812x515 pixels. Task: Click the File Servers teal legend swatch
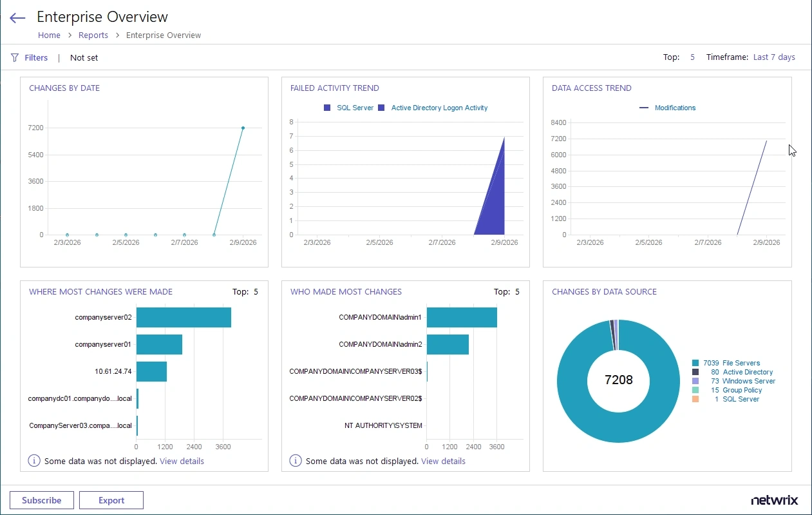pos(695,363)
